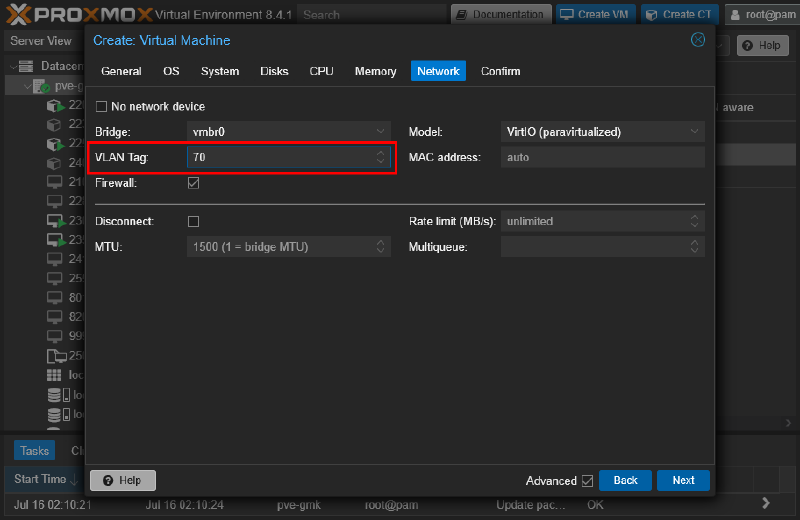This screenshot has width=800, height=520.
Task: Switch to the Confirm tab
Action: tap(500, 71)
